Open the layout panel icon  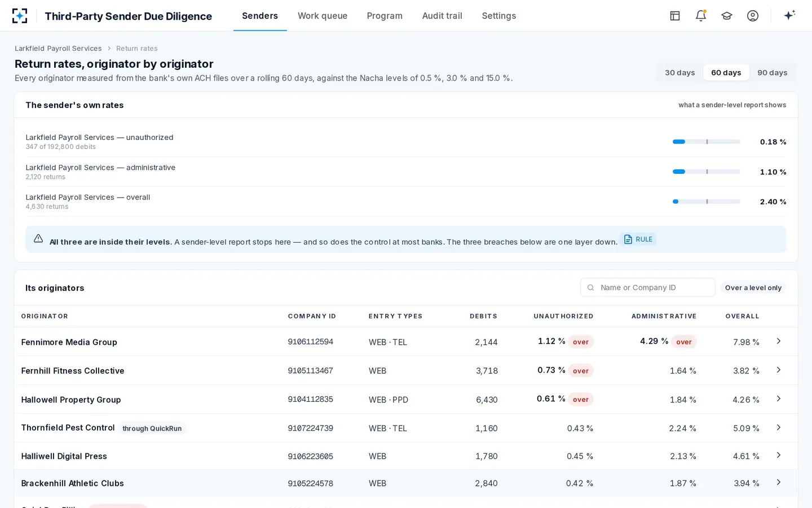coord(675,16)
